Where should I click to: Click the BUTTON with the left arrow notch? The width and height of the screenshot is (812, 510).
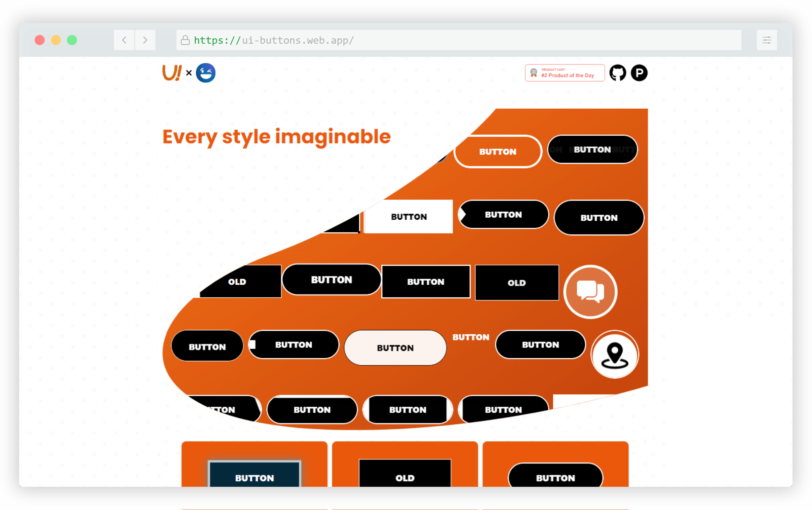[x=503, y=214]
